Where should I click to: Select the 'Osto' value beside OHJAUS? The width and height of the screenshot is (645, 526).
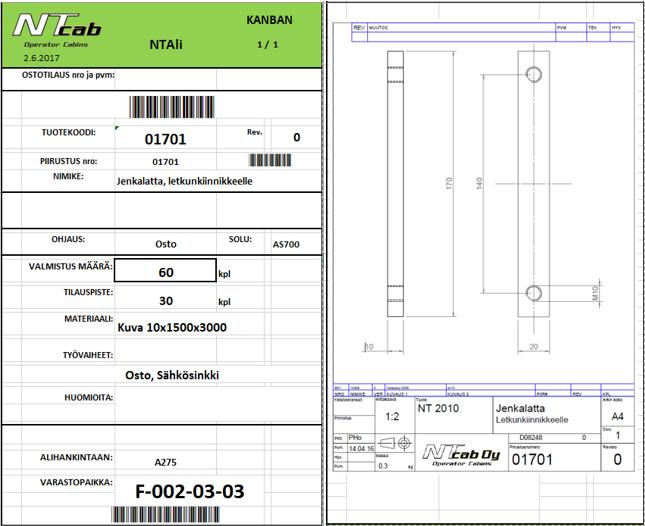coord(166,244)
